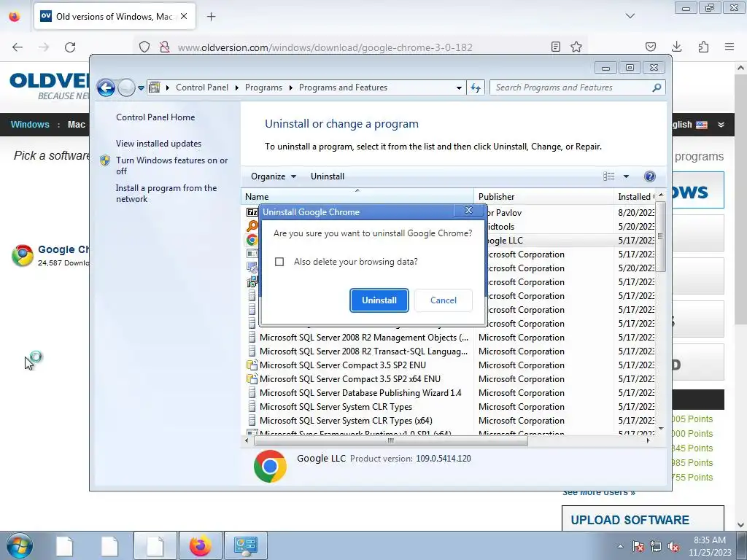Click Uninstall in the toolbar
Screen dimensions: 747x560
[328, 176]
